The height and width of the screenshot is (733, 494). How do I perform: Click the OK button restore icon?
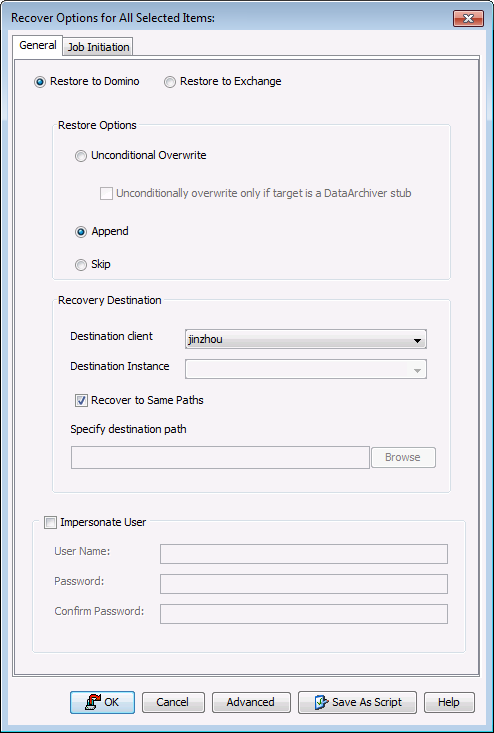pyautogui.click(x=94, y=702)
